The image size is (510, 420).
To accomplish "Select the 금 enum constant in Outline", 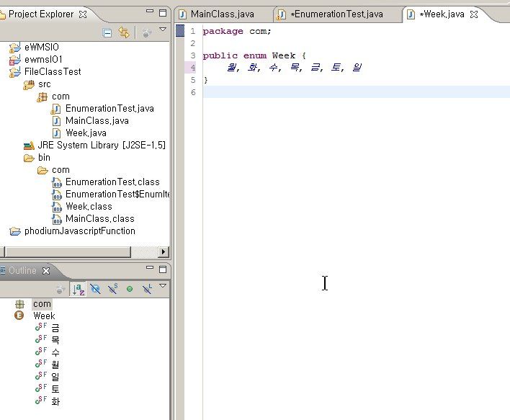I will tap(55, 329).
